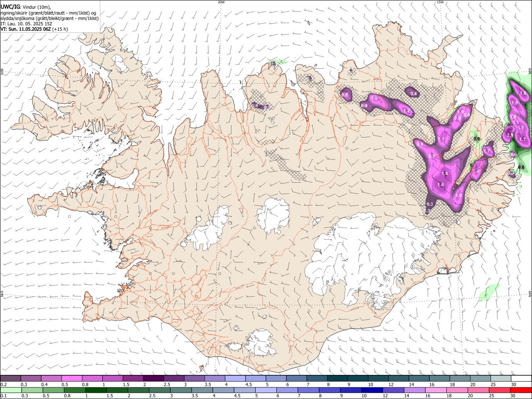Click the Hofsjökull glacier in central Iceland

pos(273,215)
